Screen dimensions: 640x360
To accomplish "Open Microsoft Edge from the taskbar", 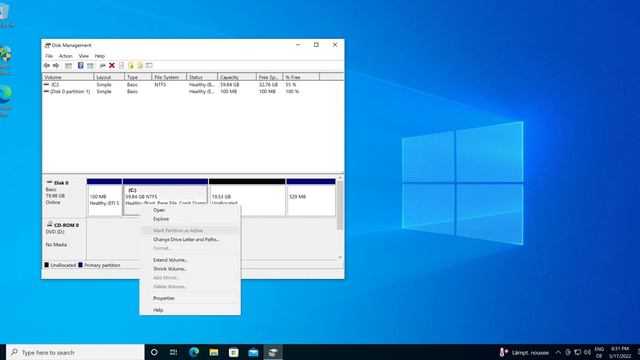I will (x=194, y=352).
